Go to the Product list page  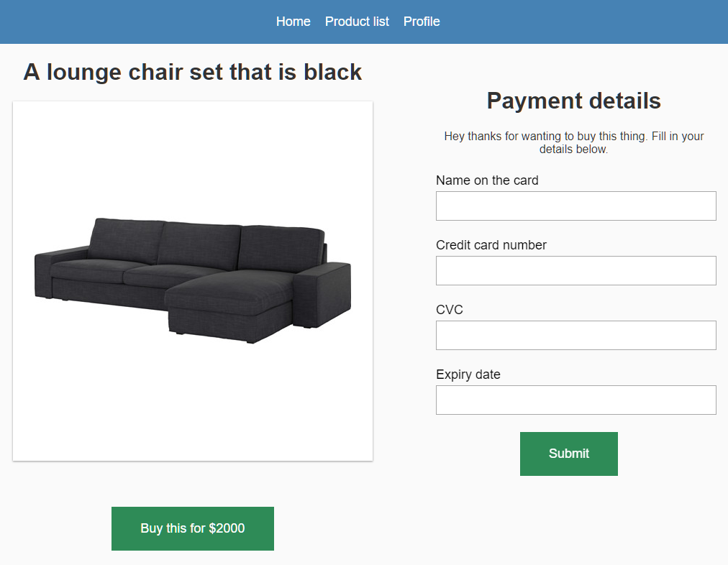357,22
